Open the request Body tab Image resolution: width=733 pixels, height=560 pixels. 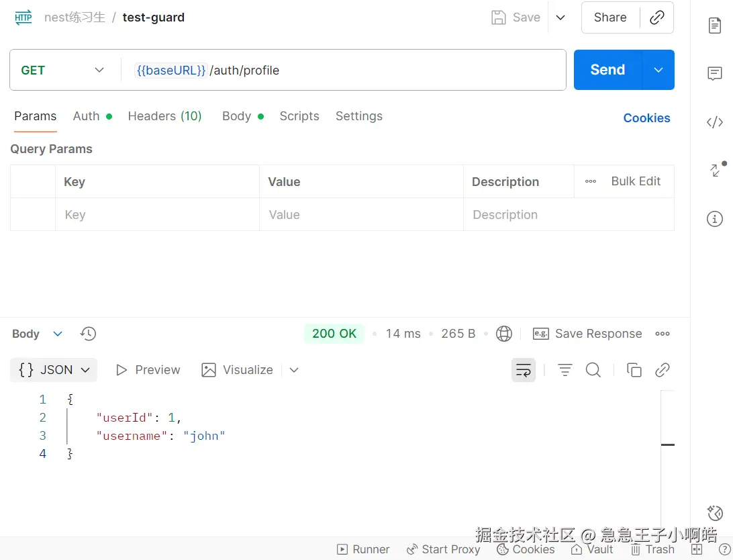click(x=242, y=116)
